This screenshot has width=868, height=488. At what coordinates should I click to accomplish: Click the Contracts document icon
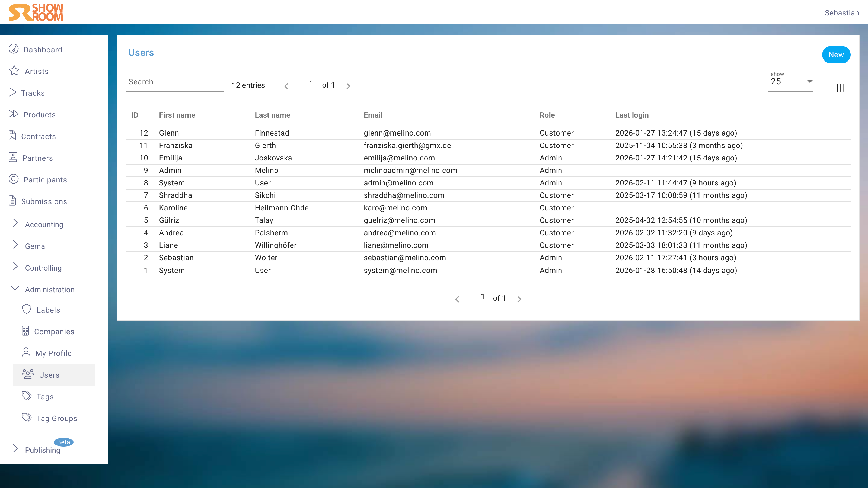12,136
